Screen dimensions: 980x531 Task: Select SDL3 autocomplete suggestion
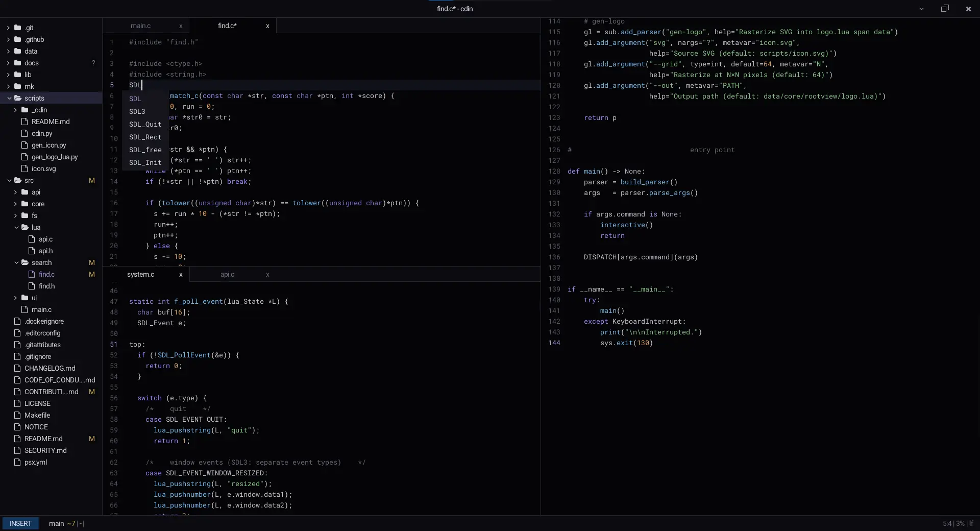tap(145, 111)
